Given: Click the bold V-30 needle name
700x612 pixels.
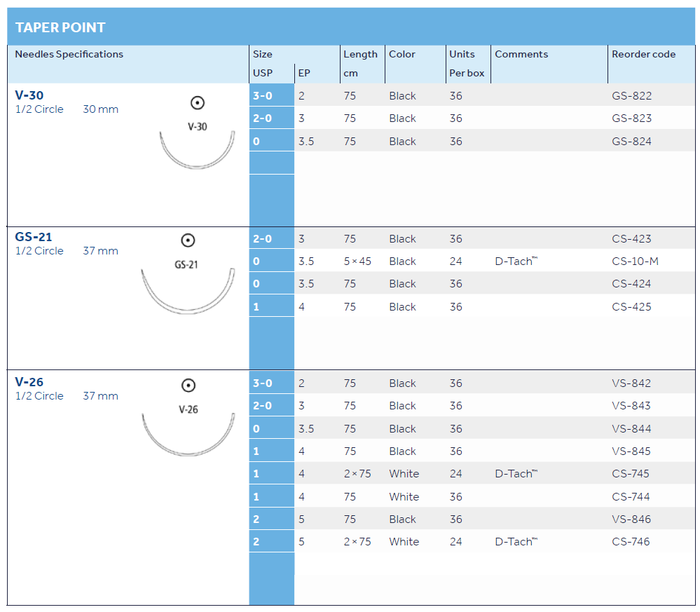Looking at the screenshot, I should 29,95.
